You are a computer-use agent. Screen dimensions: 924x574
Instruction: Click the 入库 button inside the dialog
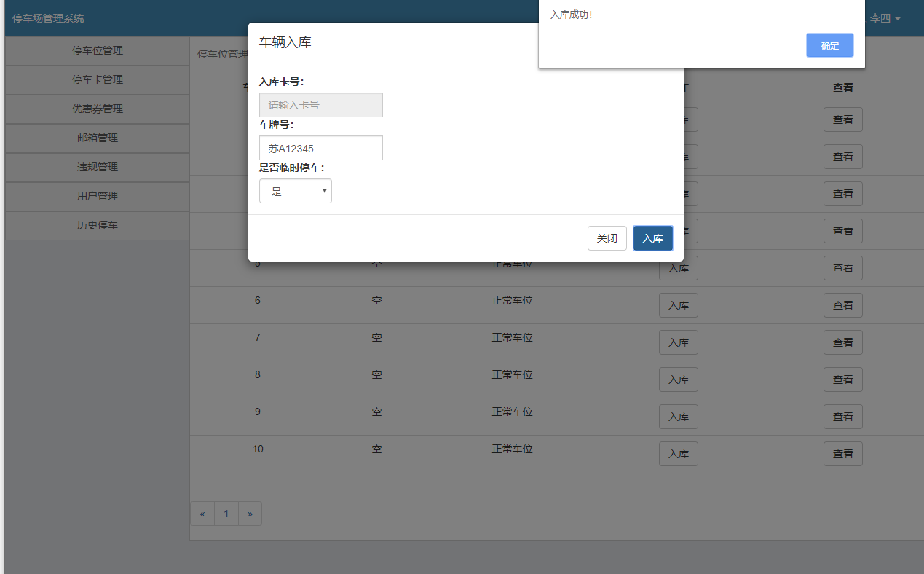pos(652,237)
